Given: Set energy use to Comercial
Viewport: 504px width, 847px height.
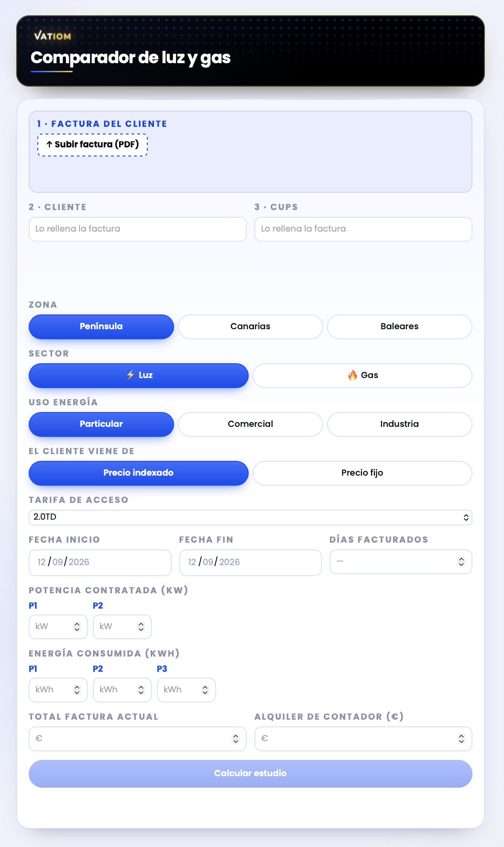Looking at the screenshot, I should [x=251, y=424].
